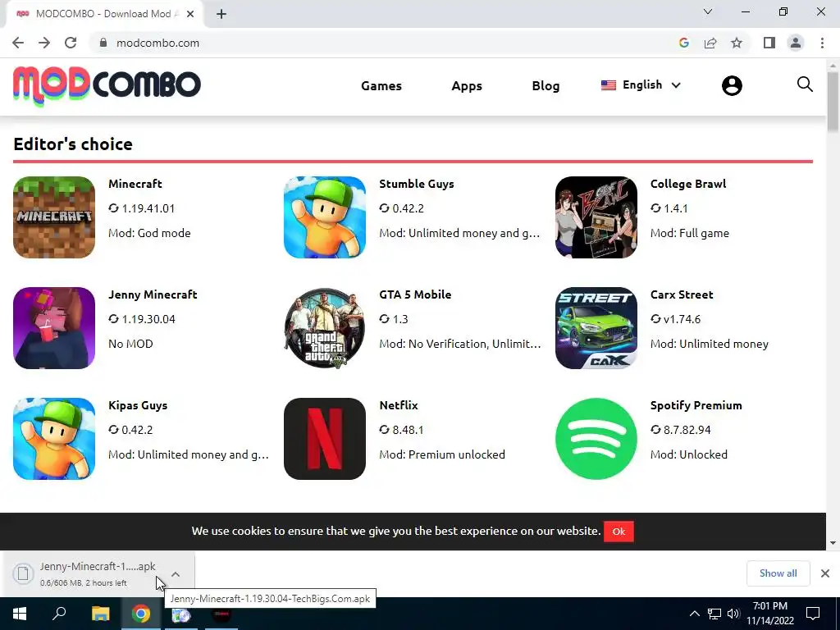Open the Chrome profile avatar
Image resolution: width=840 pixels, height=630 pixels.
coord(796,43)
